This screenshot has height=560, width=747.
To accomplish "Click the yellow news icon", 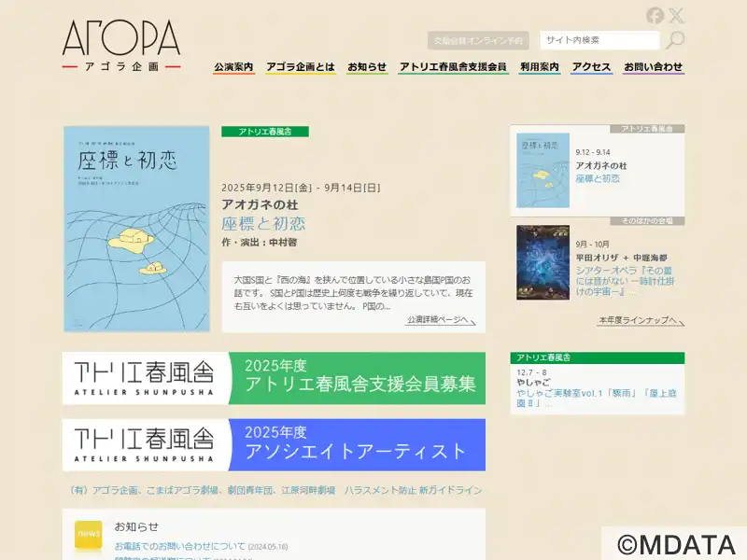I will [89, 536].
